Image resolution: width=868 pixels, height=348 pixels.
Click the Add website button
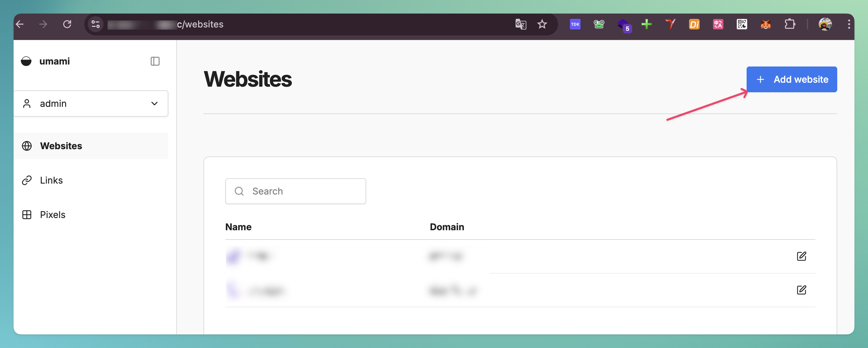tap(792, 79)
